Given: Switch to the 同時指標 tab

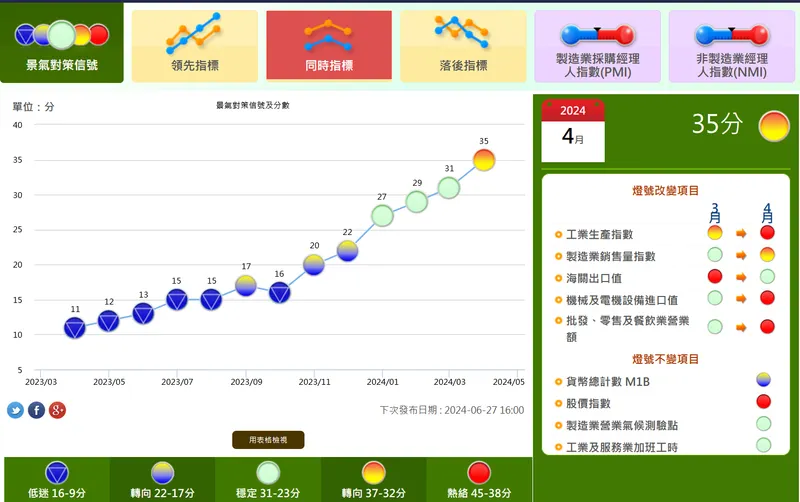Looking at the screenshot, I should (329, 46).
